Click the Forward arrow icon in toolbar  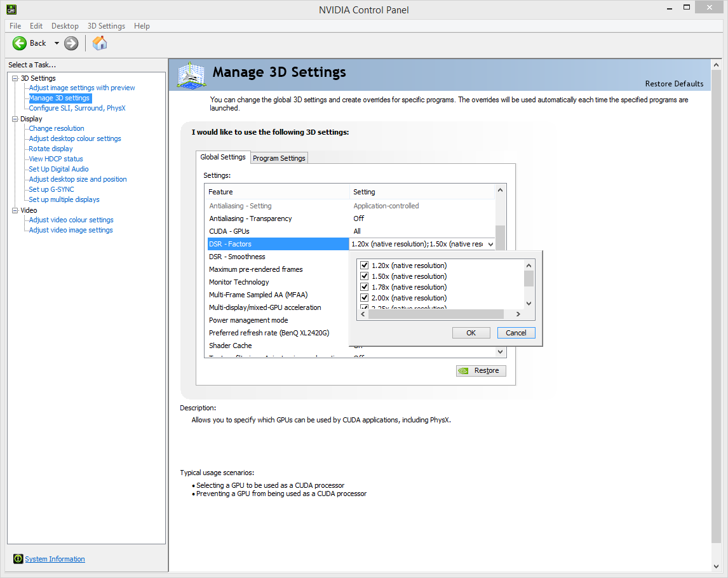[x=71, y=43]
